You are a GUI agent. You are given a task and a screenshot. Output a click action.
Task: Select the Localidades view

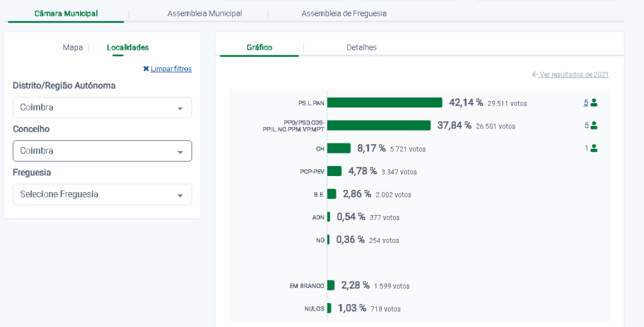tap(128, 48)
